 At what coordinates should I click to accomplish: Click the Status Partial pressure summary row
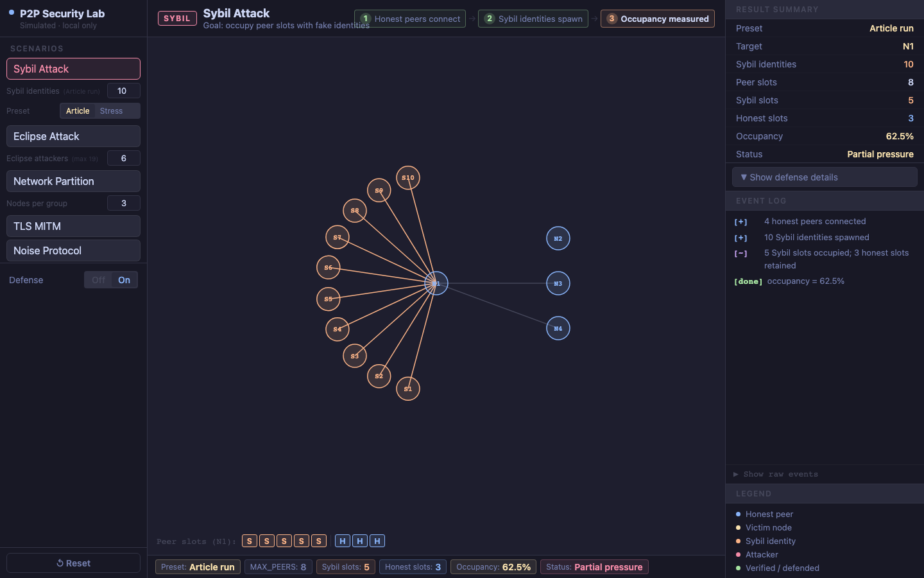tap(825, 154)
